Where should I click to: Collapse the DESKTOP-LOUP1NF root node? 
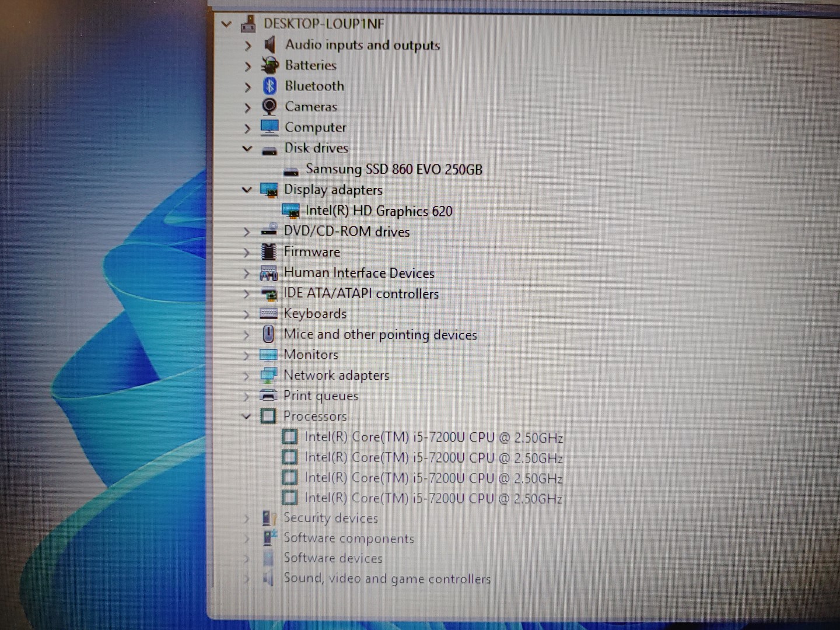coord(226,24)
